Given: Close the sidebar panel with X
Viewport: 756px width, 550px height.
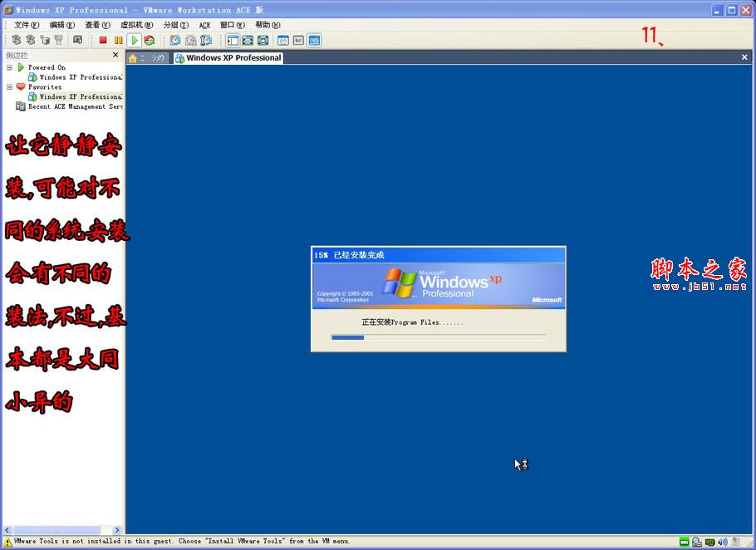Looking at the screenshot, I should (x=115, y=55).
